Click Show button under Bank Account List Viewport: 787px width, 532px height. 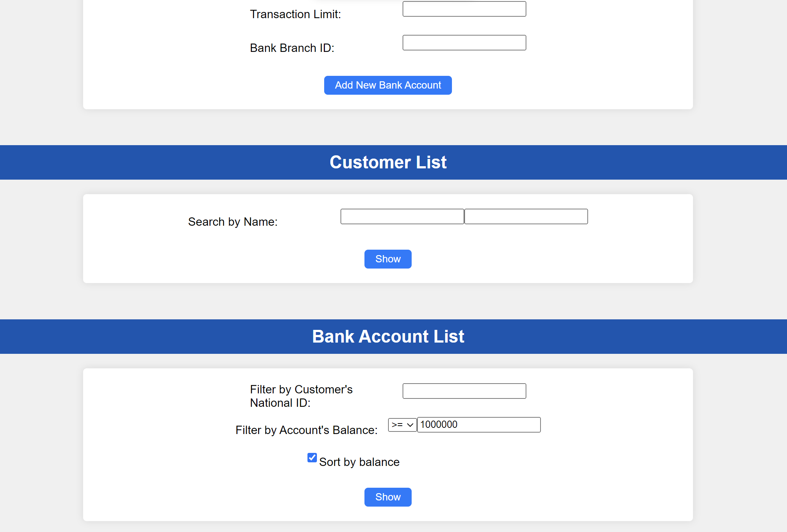pos(388,497)
